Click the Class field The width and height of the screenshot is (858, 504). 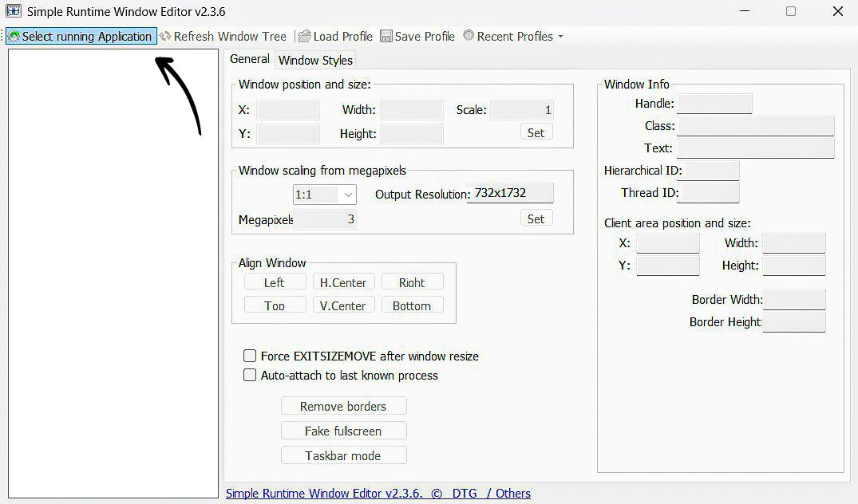tap(756, 126)
